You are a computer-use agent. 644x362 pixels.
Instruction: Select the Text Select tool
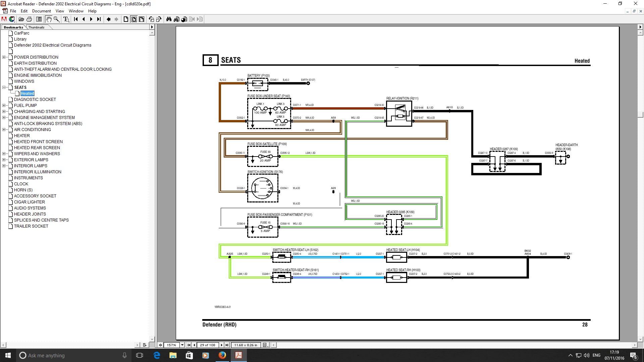tap(66, 19)
